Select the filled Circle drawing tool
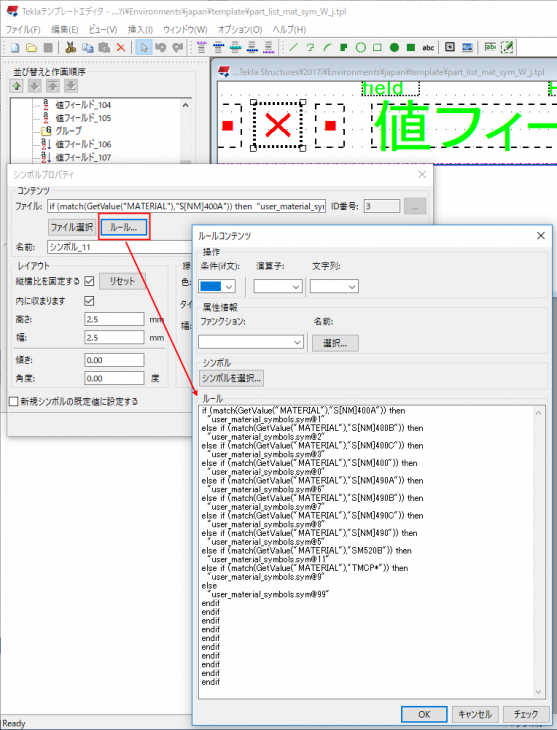557x730 pixels. pos(394,47)
